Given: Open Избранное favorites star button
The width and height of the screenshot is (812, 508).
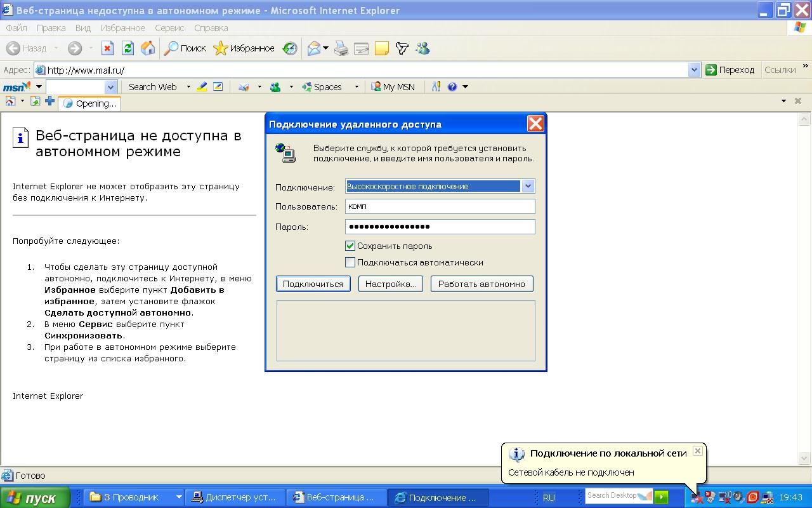Looking at the screenshot, I should click(x=244, y=48).
